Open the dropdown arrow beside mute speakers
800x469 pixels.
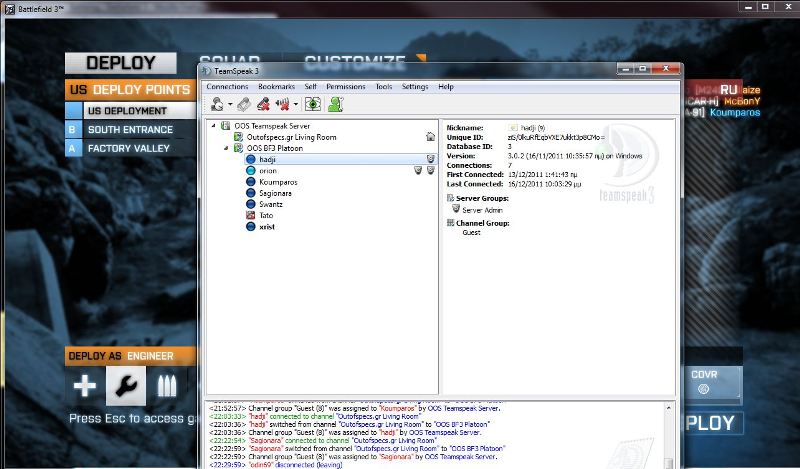[x=295, y=105]
